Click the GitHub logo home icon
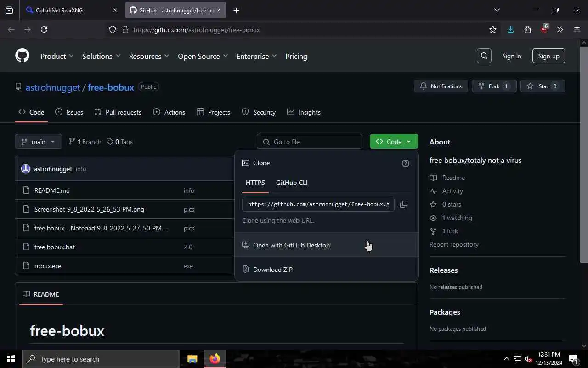 pos(22,56)
